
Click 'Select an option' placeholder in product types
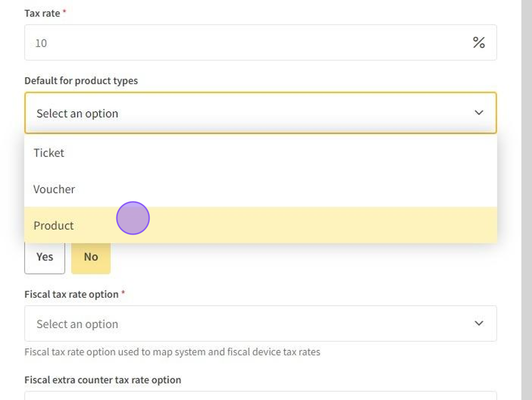[77, 114]
